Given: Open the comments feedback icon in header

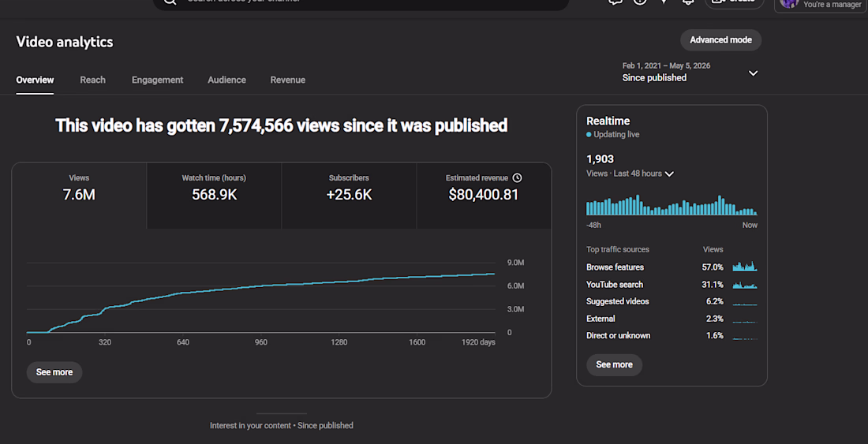Looking at the screenshot, I should 615,2.
